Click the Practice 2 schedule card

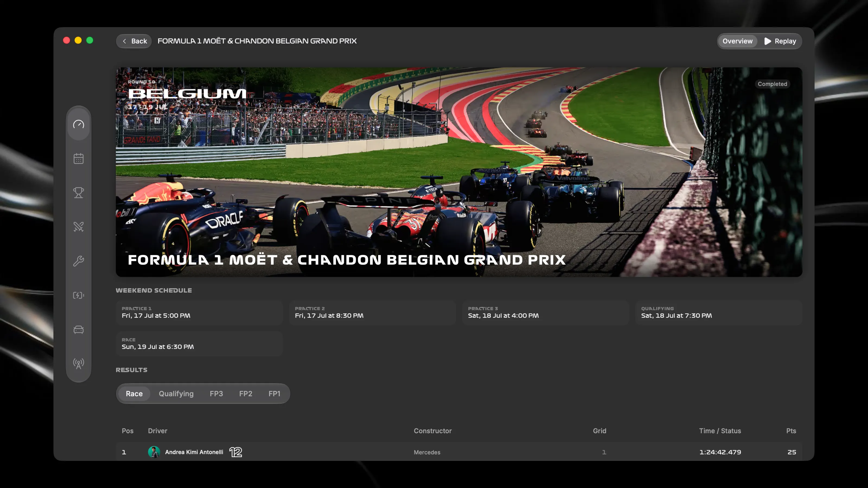click(x=372, y=313)
